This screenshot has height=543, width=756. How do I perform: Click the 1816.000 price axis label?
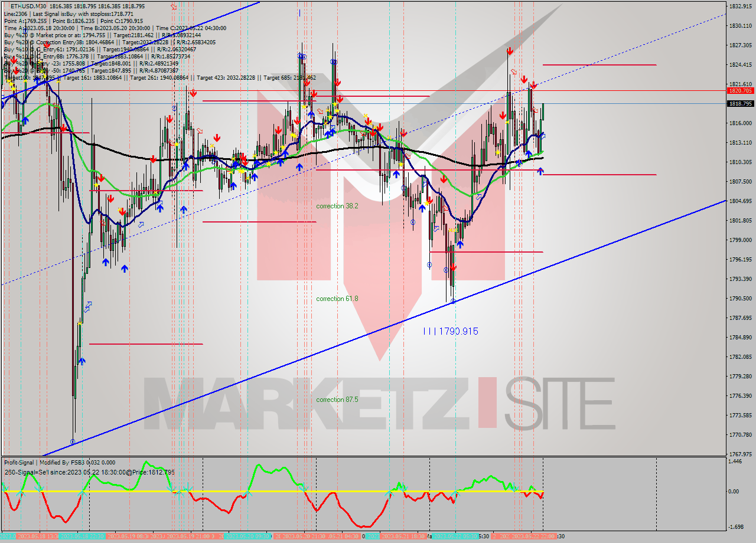click(x=740, y=123)
